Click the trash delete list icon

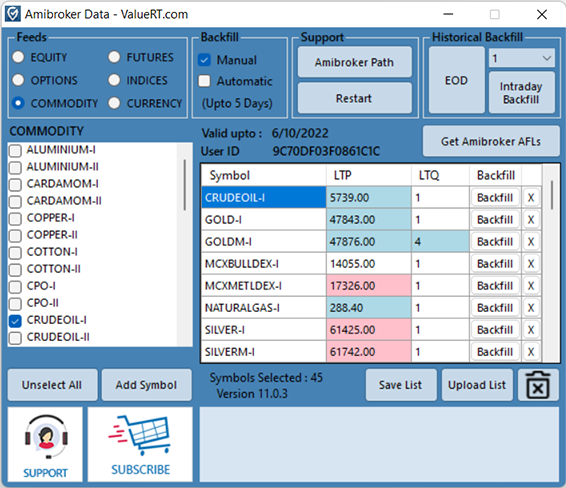pyautogui.click(x=538, y=385)
